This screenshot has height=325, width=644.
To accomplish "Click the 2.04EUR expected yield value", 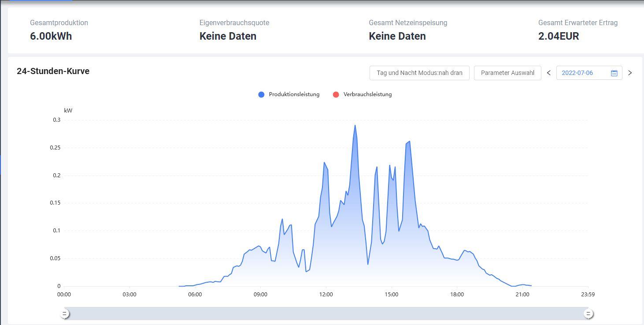I will [x=559, y=36].
